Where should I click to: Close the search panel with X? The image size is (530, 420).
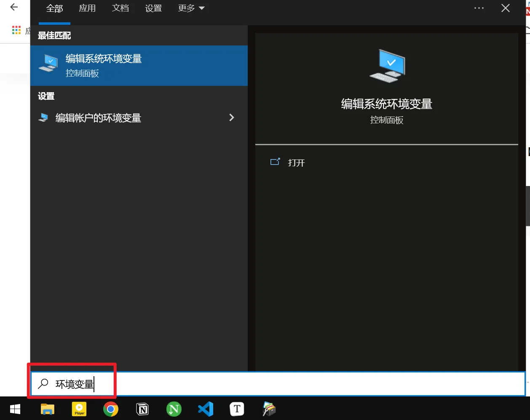[506, 8]
